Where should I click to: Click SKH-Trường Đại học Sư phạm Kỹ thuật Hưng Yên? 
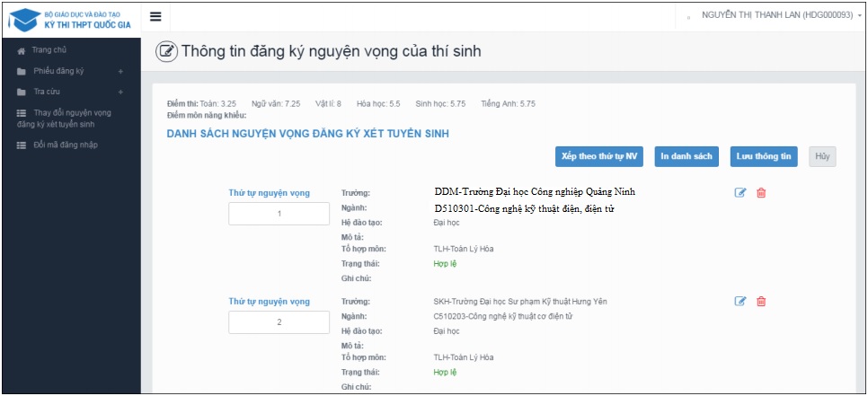(520, 302)
